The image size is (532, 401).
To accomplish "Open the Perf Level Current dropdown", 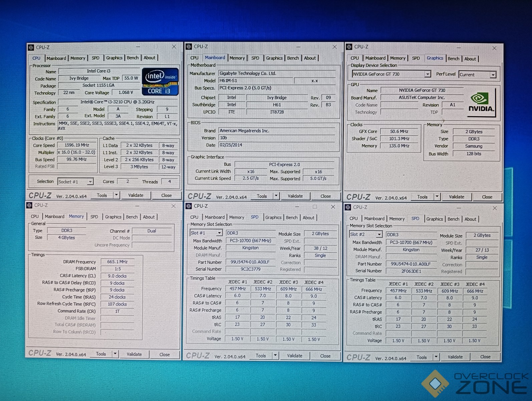I will [493, 75].
